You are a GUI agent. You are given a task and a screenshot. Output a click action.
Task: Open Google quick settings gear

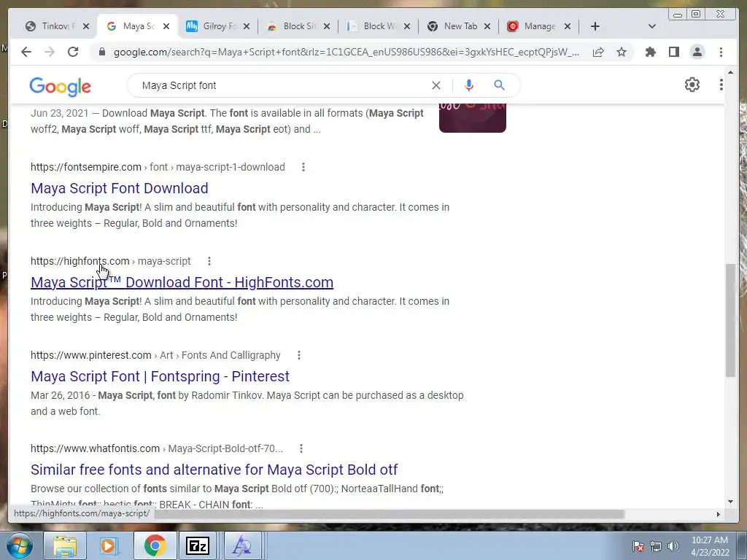pos(692,85)
